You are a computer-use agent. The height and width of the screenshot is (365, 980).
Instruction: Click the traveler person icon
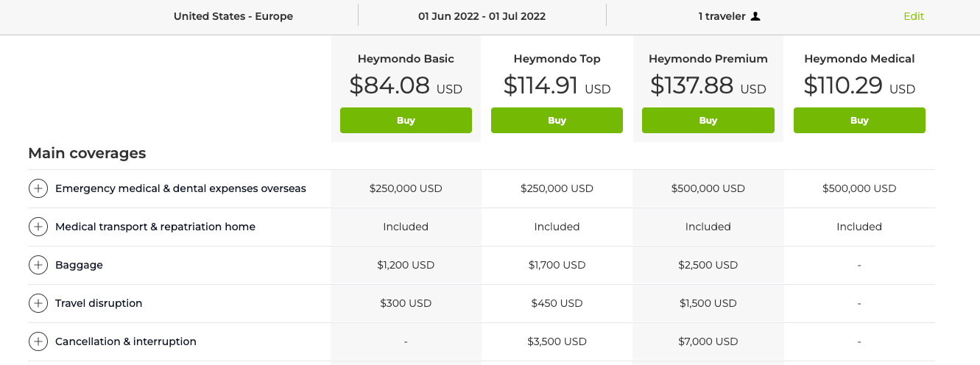(x=755, y=16)
